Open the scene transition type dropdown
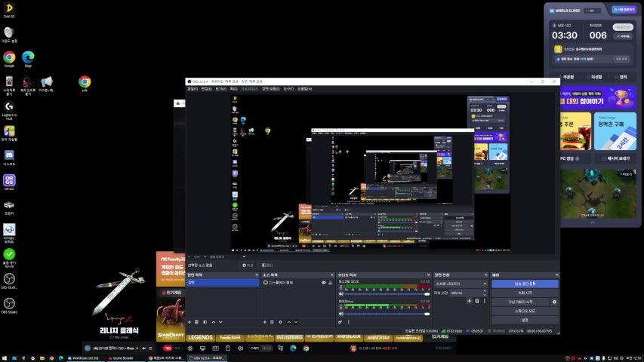The height and width of the screenshot is (362, 644). click(x=461, y=284)
